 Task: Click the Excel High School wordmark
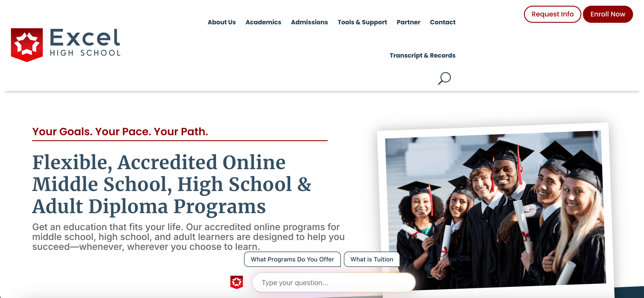coord(85,42)
